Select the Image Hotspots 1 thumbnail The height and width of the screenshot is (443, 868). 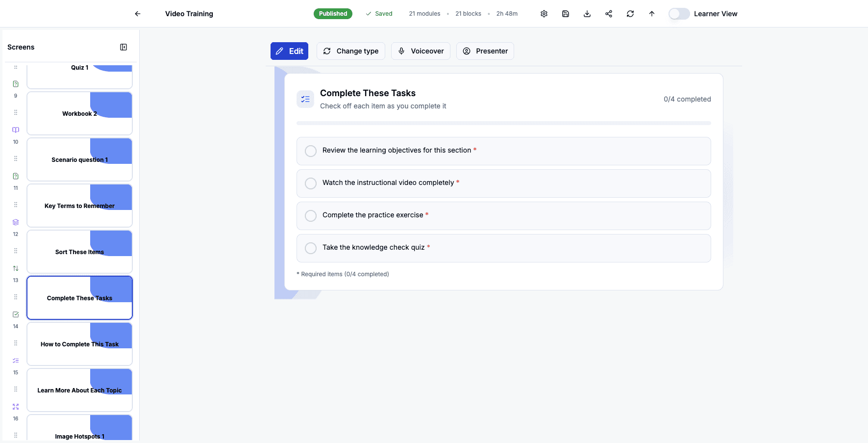pos(79,428)
